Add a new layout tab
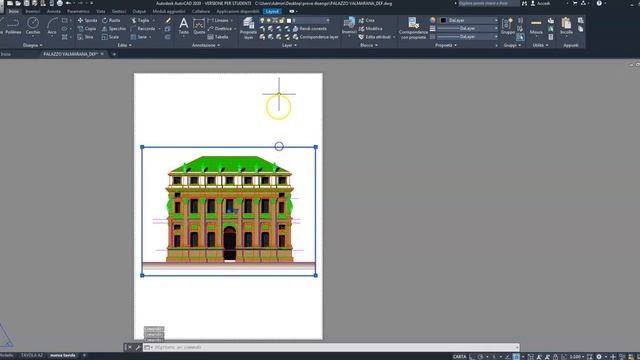 coord(84,356)
